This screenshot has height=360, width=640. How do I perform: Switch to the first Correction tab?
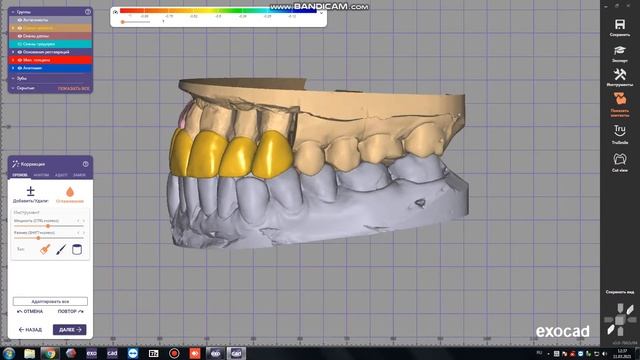20,175
